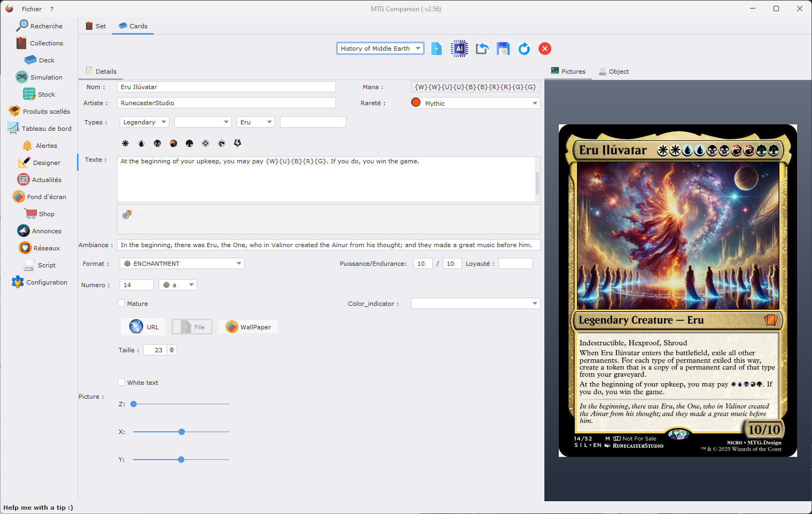Open Réseaux in the sidebar
This screenshot has height=514, width=812.
[x=40, y=248]
